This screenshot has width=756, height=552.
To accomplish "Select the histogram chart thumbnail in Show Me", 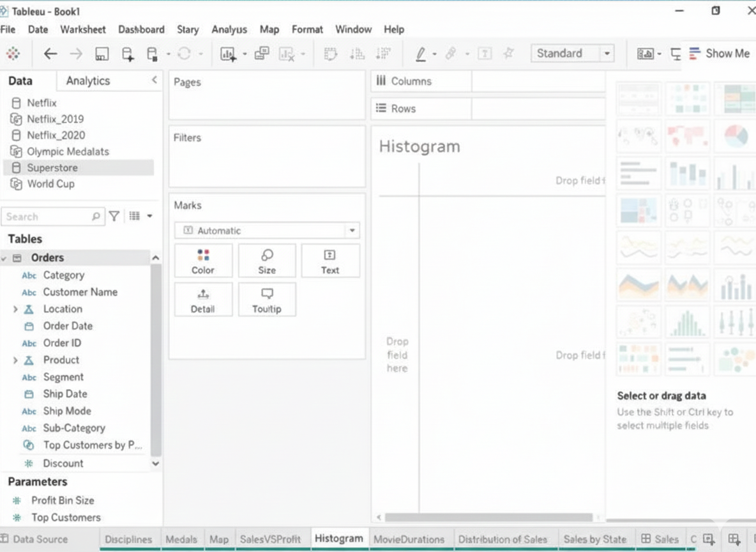I will click(x=687, y=323).
